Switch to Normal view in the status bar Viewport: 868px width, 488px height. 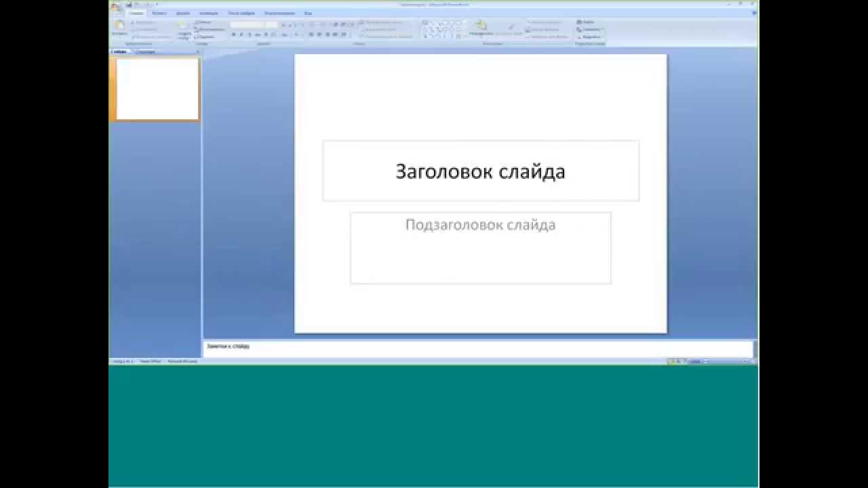coord(670,361)
